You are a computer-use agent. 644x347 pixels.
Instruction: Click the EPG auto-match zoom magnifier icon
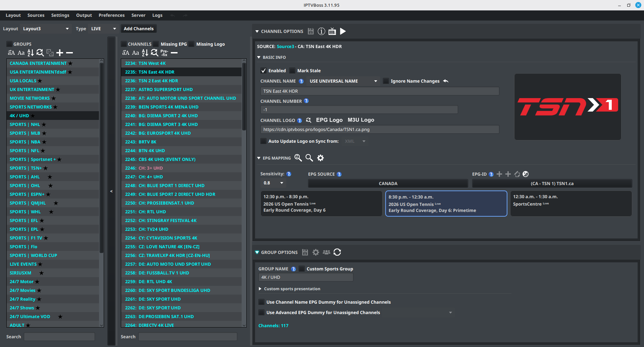(x=298, y=158)
